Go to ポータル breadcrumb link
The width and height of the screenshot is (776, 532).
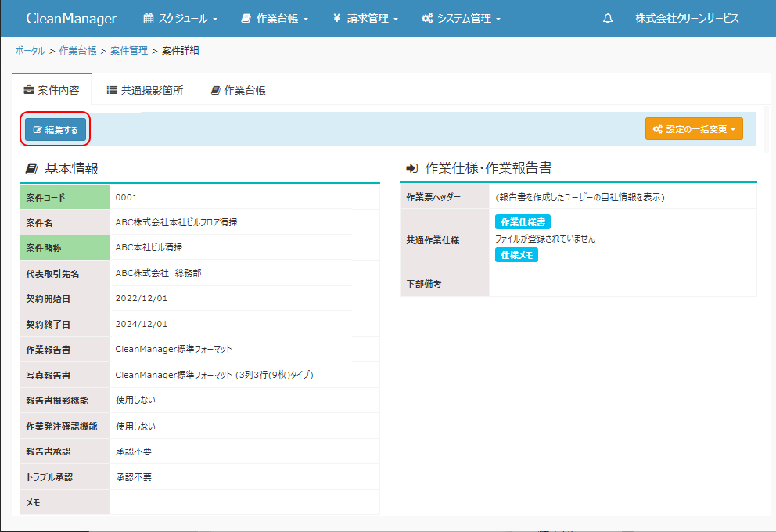(x=30, y=51)
